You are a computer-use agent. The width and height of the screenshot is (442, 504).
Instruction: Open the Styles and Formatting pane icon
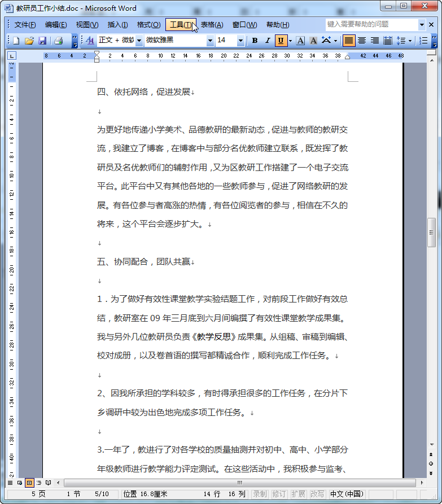(x=90, y=41)
